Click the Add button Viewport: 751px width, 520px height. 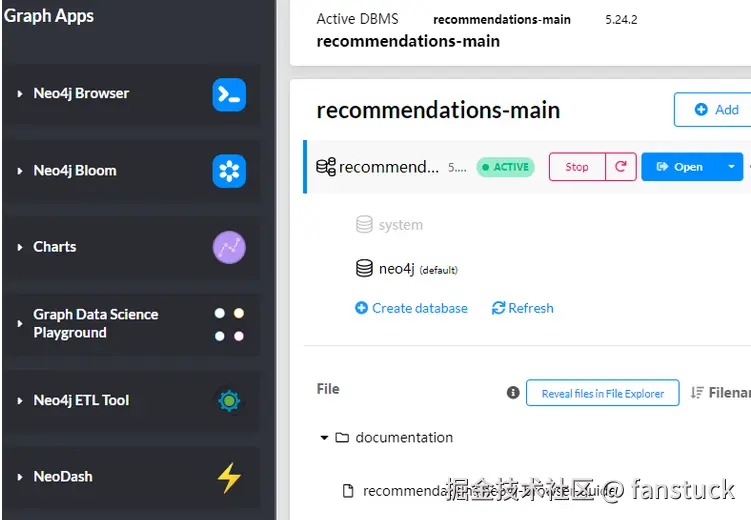(x=714, y=110)
